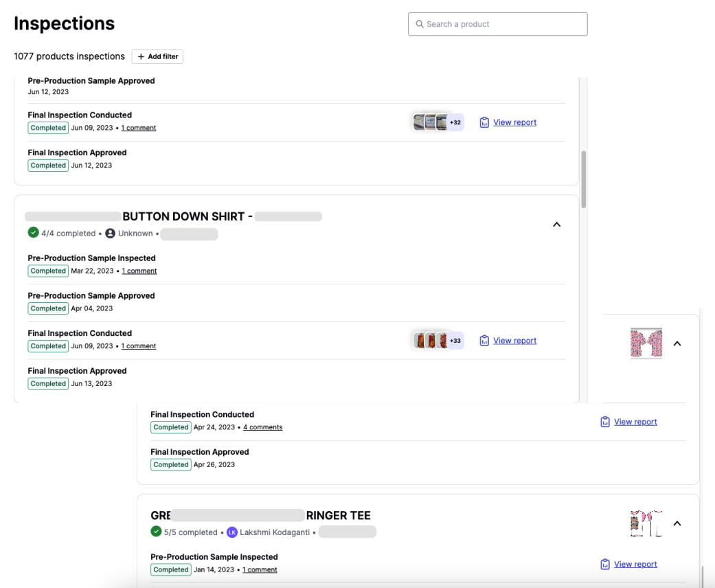Click the BUTTON DOWN SHIRT title
Image resolution: width=715 pixels, height=588 pixels.
pos(188,216)
